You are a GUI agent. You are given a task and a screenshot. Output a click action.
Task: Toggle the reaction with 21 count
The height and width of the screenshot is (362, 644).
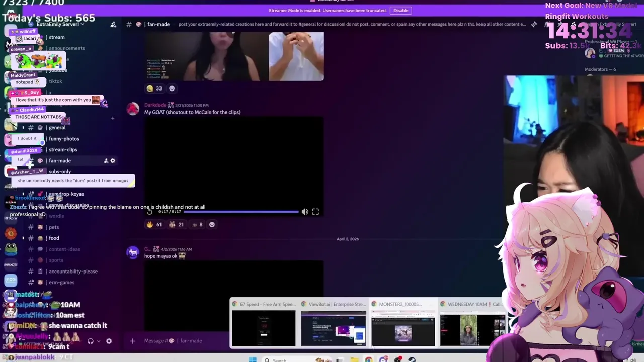pyautogui.click(x=176, y=225)
